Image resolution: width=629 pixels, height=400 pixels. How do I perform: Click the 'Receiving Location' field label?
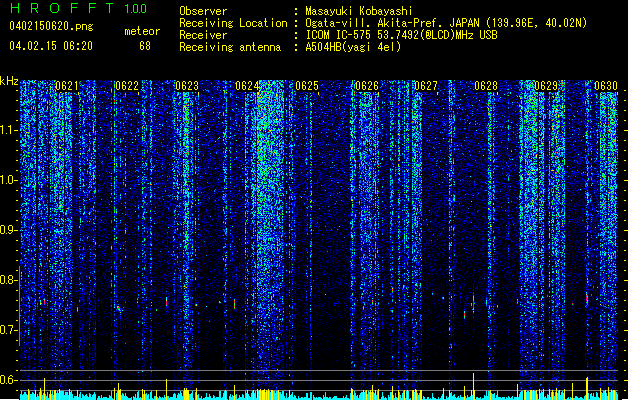[x=233, y=23]
